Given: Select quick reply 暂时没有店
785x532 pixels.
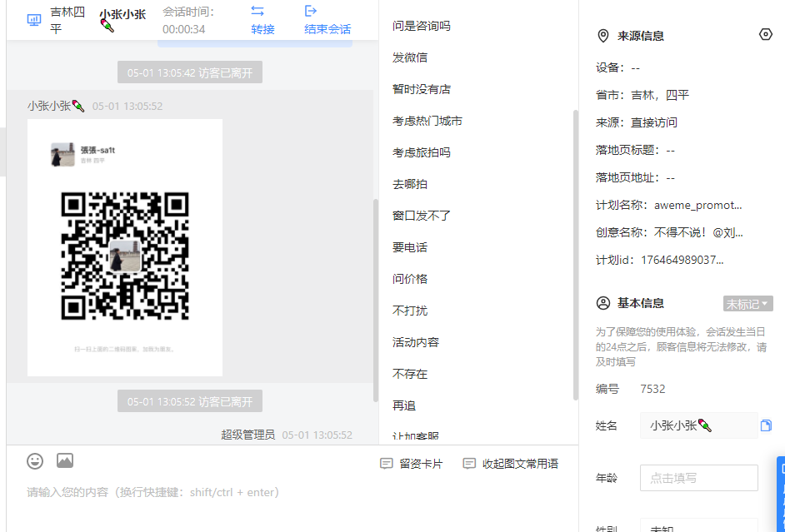Looking at the screenshot, I should 422,89.
